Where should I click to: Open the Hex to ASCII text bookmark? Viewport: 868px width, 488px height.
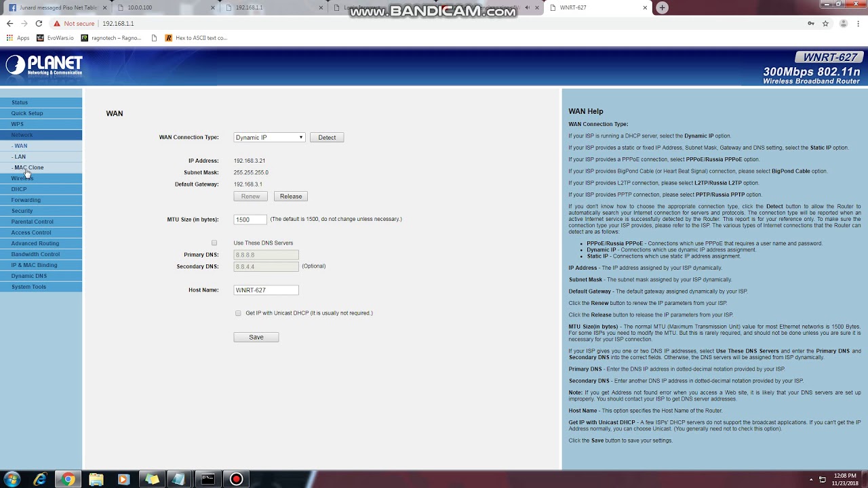[196, 38]
